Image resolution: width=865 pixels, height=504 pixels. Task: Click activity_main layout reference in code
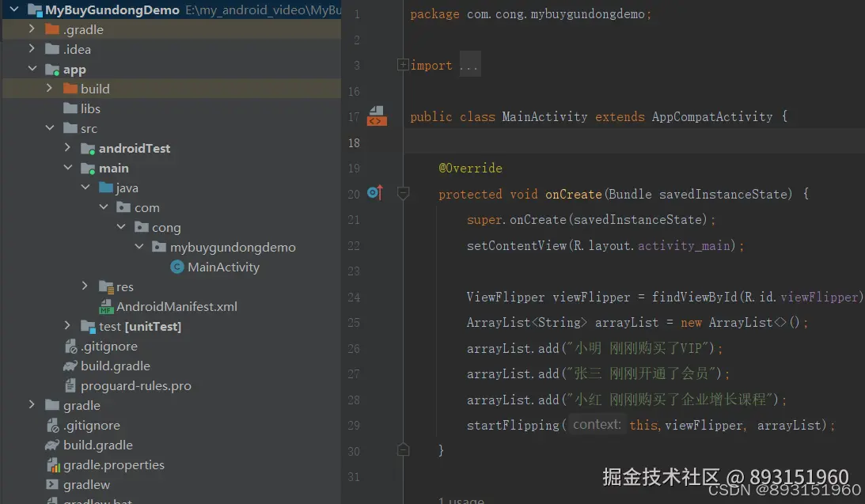coord(684,245)
